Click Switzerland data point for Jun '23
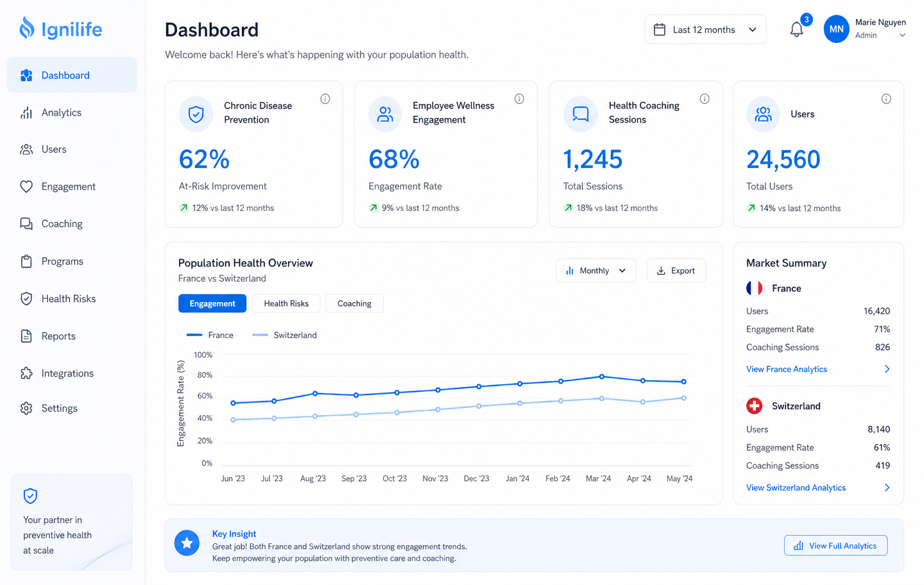924x585 pixels. click(233, 420)
